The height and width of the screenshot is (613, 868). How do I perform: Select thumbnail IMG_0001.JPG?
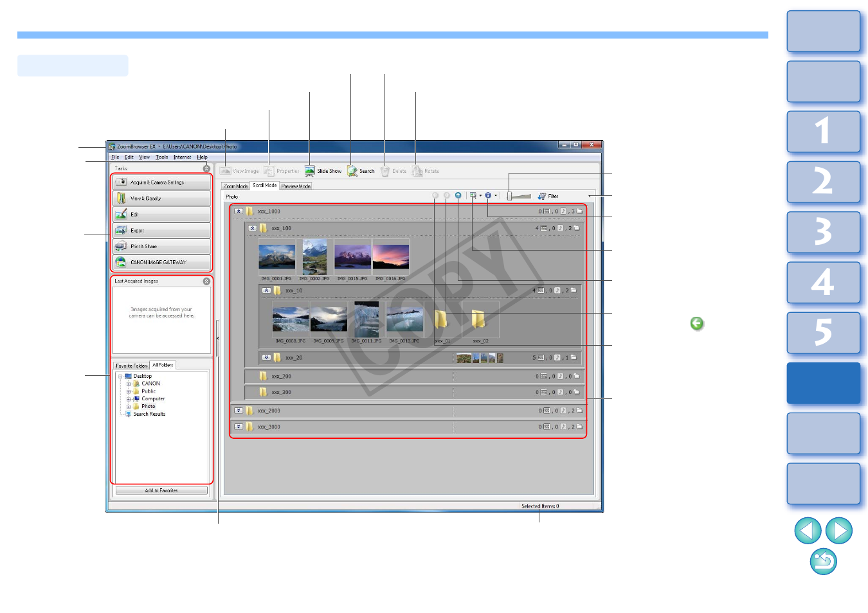click(277, 257)
